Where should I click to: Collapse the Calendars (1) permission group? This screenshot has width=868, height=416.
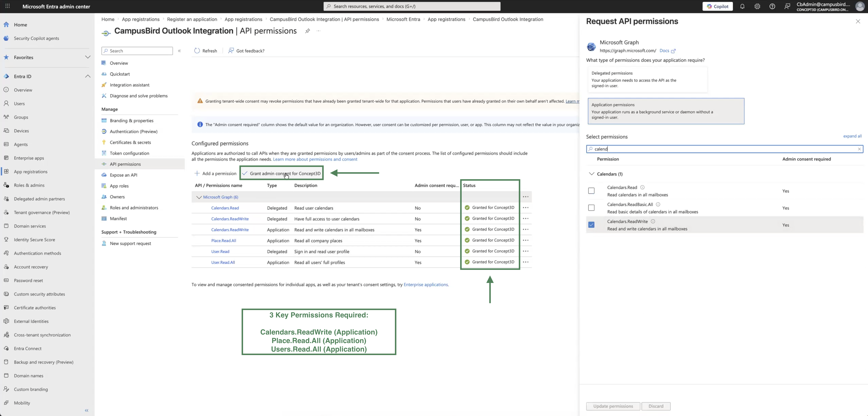(x=591, y=174)
